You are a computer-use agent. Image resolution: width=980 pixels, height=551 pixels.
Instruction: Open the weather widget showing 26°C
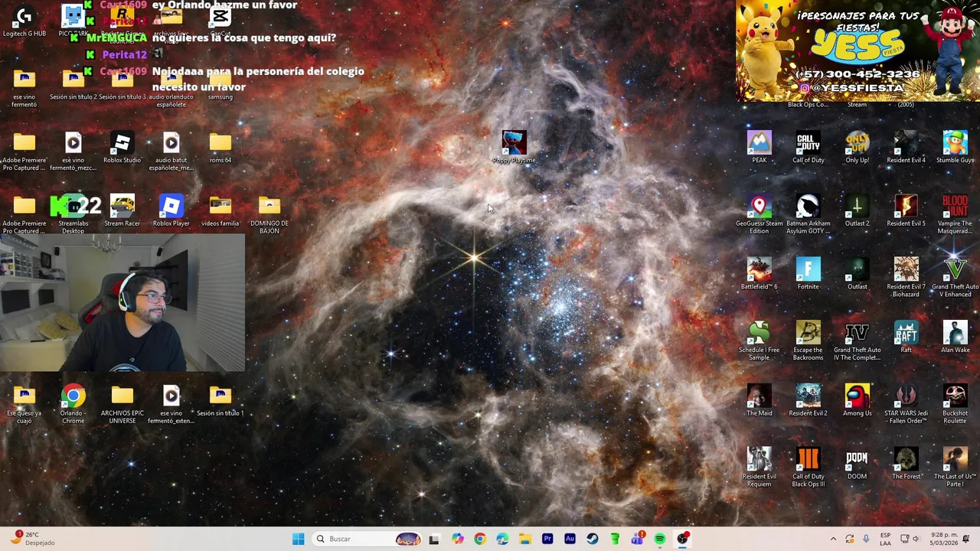point(33,539)
